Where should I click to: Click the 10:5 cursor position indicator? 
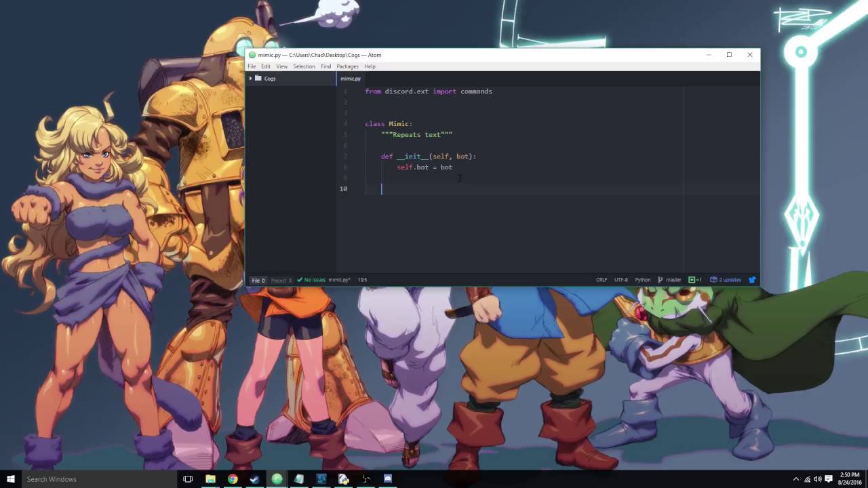coord(362,280)
